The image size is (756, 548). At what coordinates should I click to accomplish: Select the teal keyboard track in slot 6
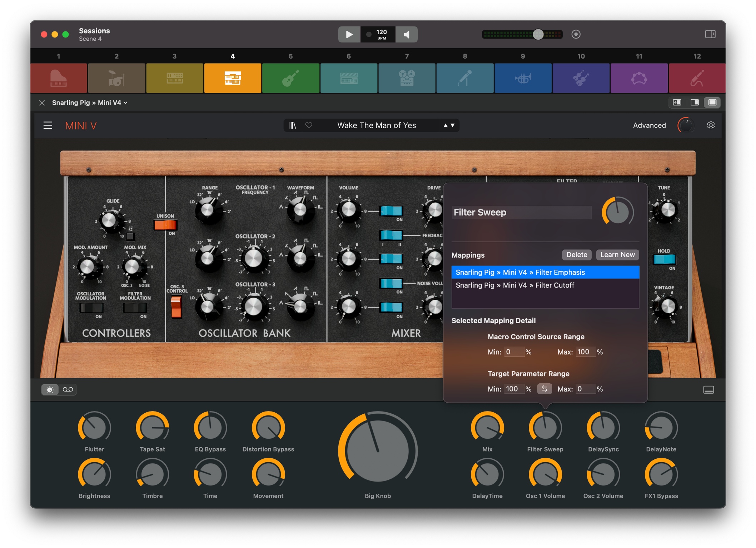click(349, 78)
